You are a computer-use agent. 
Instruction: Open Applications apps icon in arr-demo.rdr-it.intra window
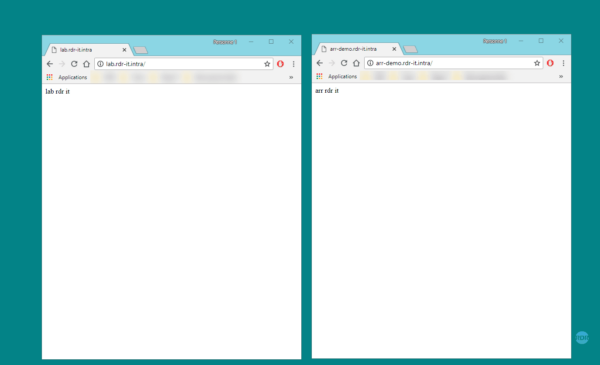pyautogui.click(x=319, y=77)
